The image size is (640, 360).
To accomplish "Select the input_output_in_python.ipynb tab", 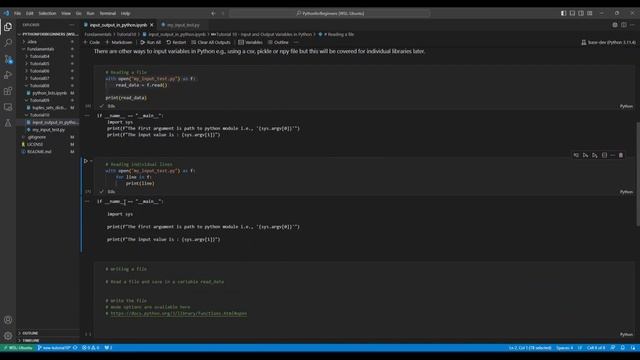I will (118, 25).
